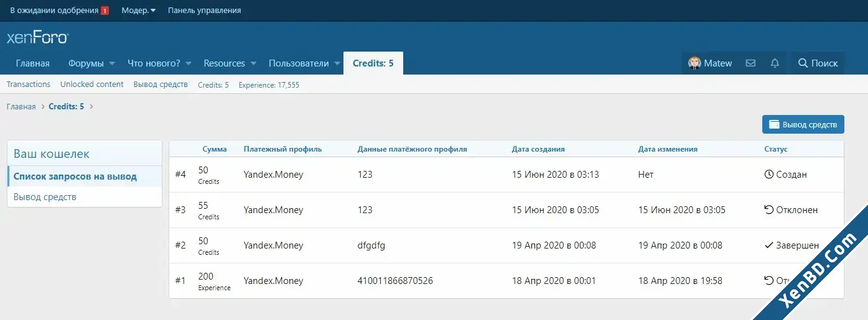
Task: Click the 55 Credits amount cell
Action: [x=208, y=210]
